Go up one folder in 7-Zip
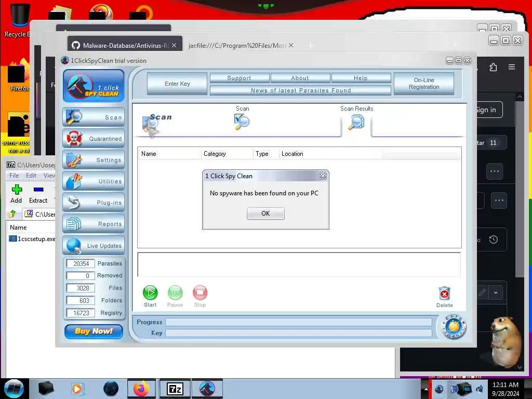532x399 pixels. 12,214
